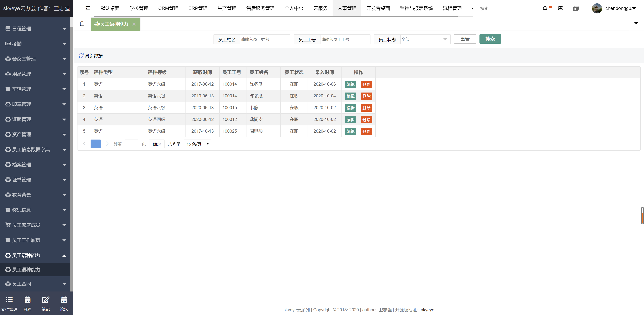
Task: Expand 员工信息数据字典 menu
Action: click(35, 149)
